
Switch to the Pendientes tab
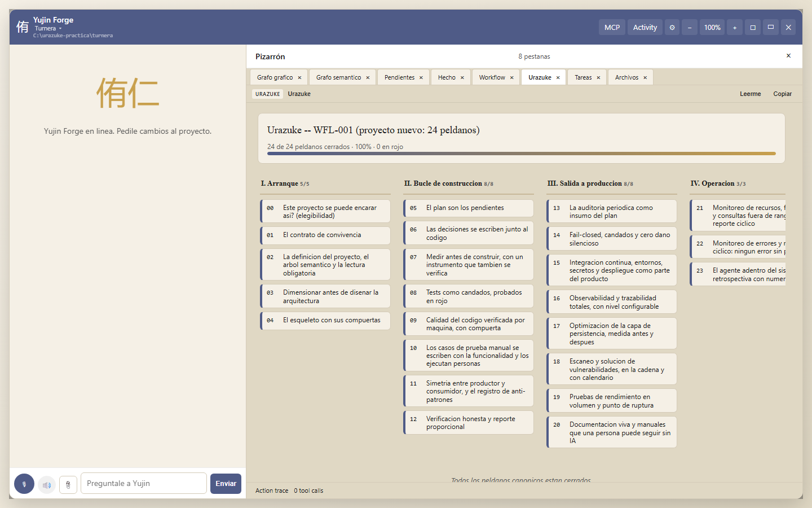point(399,77)
